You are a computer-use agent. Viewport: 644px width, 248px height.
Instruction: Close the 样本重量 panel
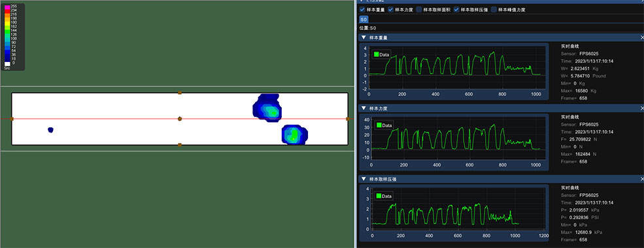[x=642, y=38]
